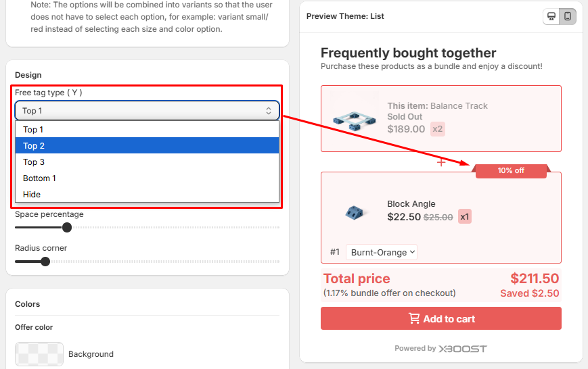Pick Bottom 1 tag type option
This screenshot has height=369, width=588.
coord(39,178)
